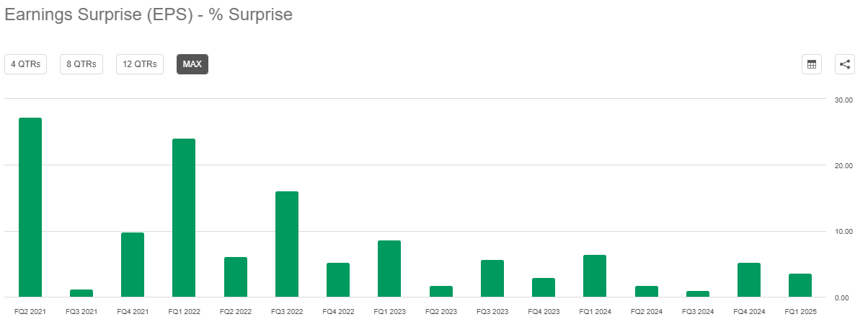Click the FQ1 2023 bar
The image size is (868, 322).
point(389,269)
